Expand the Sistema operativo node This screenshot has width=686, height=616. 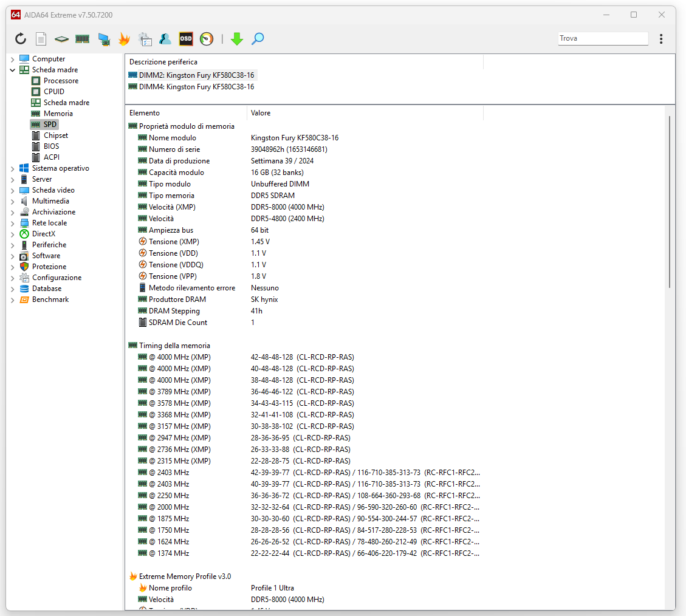[x=12, y=168]
